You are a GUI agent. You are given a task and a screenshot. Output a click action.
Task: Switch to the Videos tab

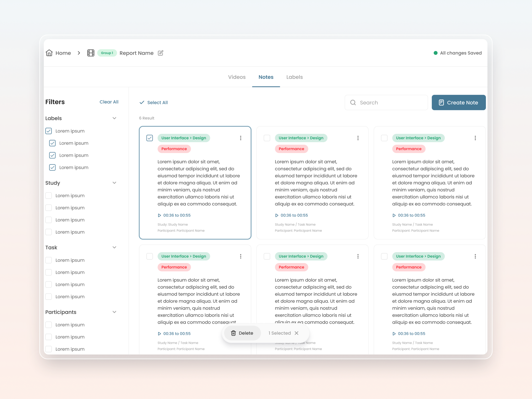[237, 77]
